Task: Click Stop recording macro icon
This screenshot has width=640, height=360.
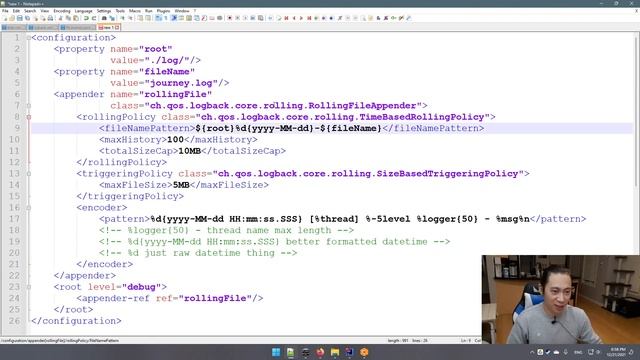Action: tap(237, 18)
